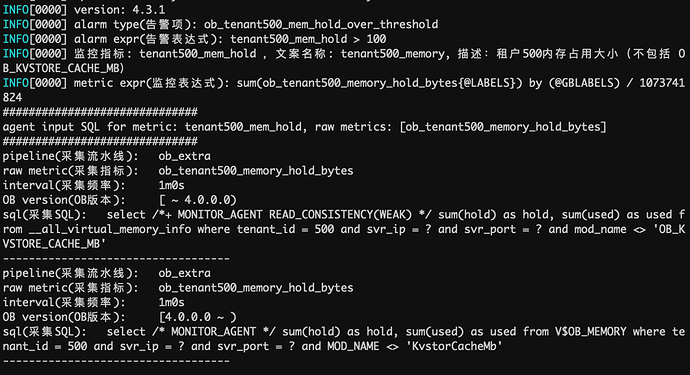Viewport: 690px width, 375px height.
Task: Click the V$OB_MEMORY view name in the SQL
Action: tap(591, 332)
